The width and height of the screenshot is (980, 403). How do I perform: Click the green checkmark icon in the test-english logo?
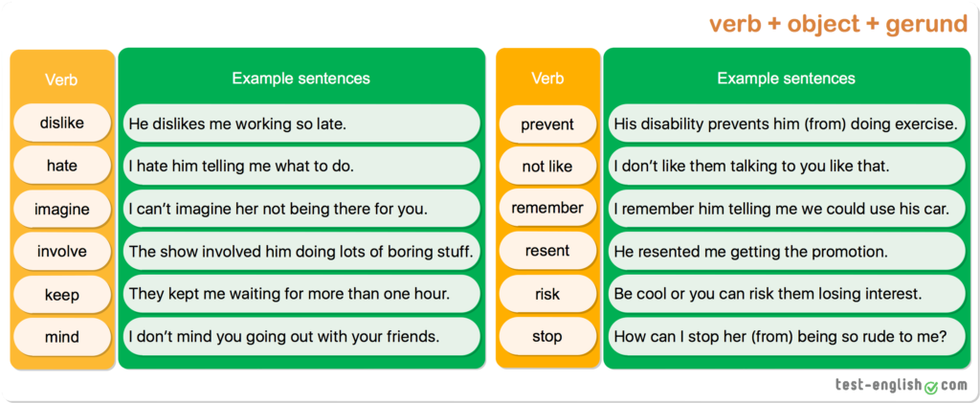click(931, 386)
